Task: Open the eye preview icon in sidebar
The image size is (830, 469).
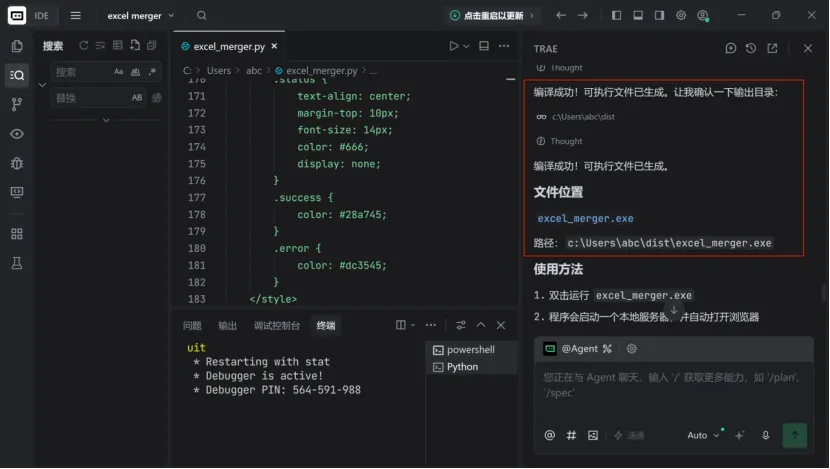Action: [17, 134]
